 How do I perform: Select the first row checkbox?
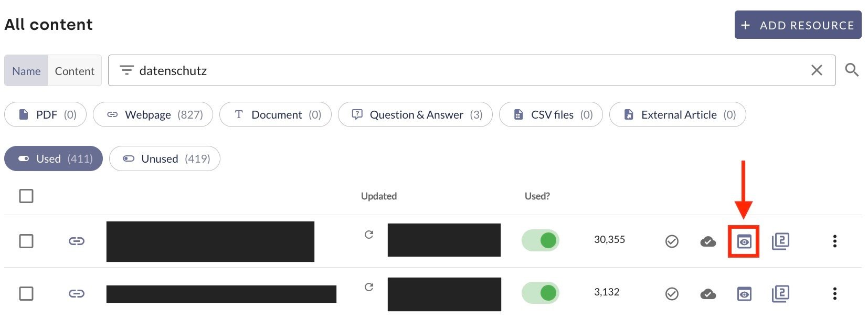[26, 241]
